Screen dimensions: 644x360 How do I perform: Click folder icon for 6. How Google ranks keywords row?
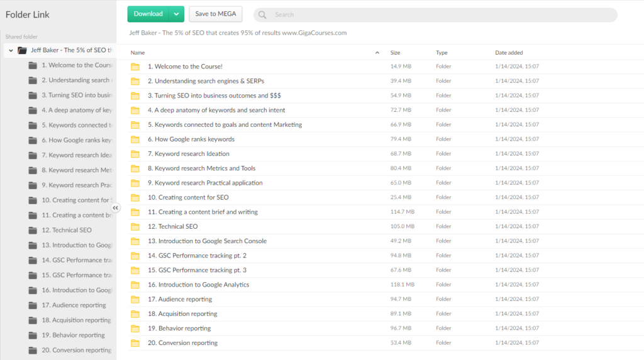coord(135,139)
